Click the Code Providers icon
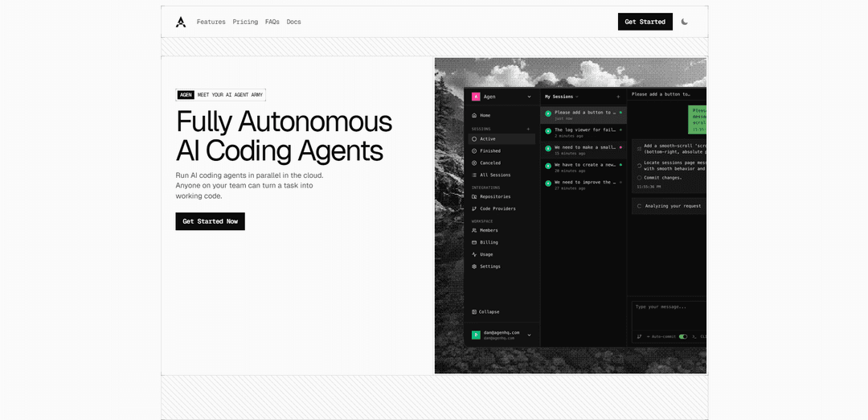 (474, 209)
